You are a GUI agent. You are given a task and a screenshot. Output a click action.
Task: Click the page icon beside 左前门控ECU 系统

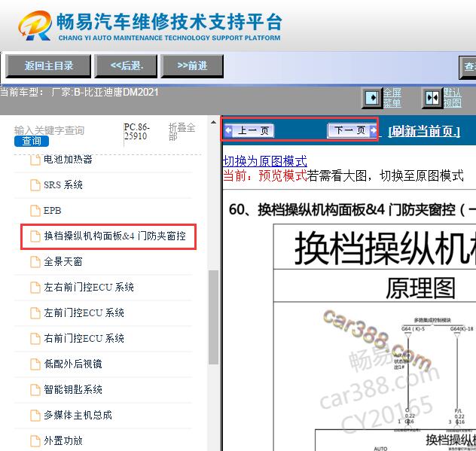pyautogui.click(x=35, y=313)
